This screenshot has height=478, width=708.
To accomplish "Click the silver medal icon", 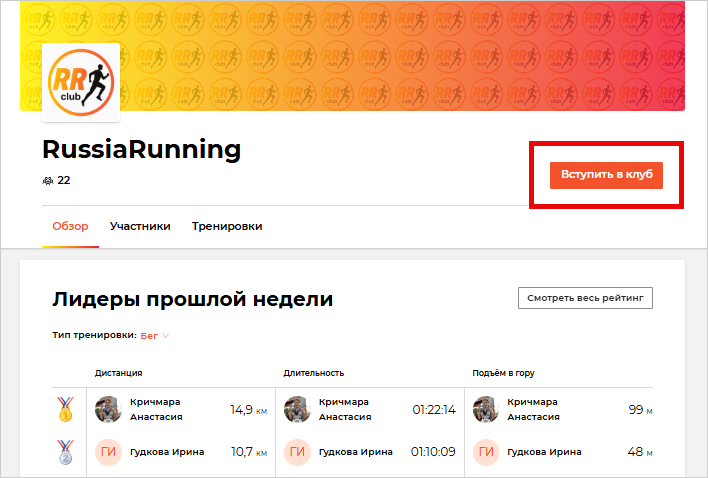I will point(66,452).
